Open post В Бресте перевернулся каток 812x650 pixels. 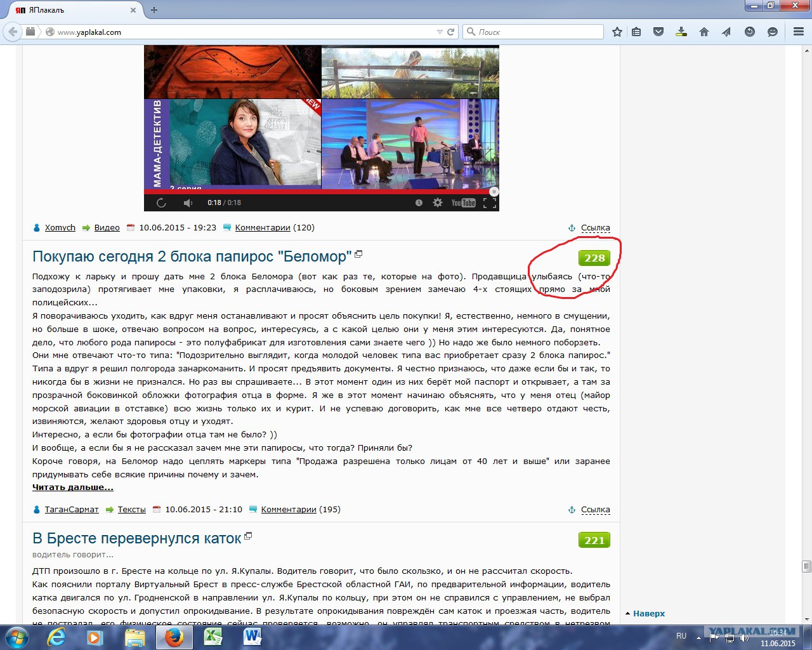(137, 538)
